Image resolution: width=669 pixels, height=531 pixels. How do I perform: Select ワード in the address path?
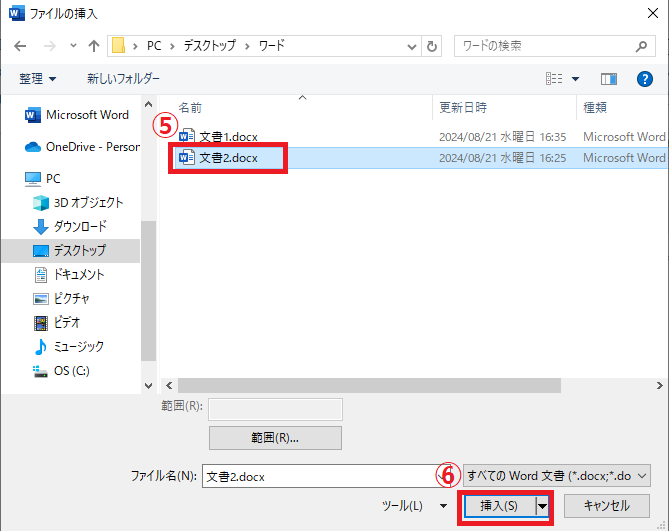pos(271,46)
